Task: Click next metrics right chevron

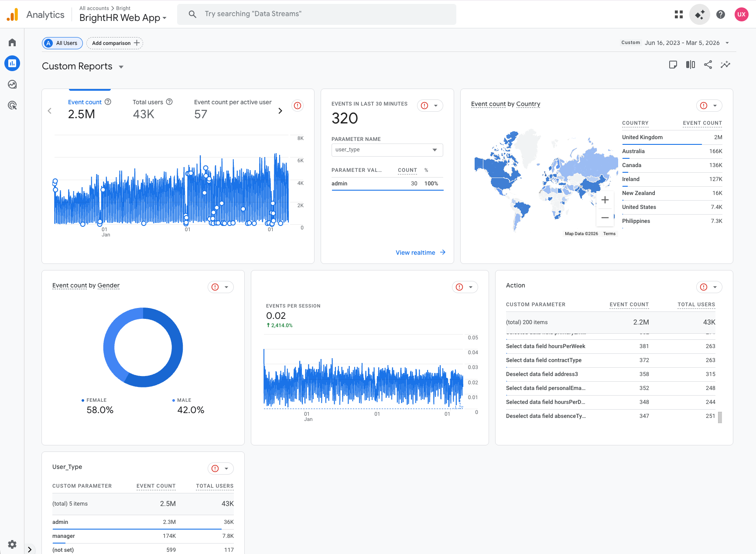Action: [280, 111]
